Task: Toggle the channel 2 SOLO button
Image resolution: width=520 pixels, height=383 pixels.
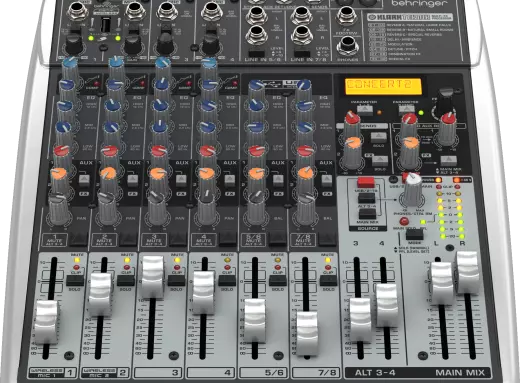Action: click(126, 281)
